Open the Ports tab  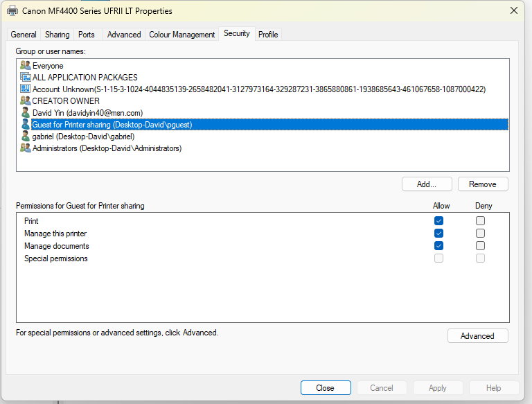(x=87, y=35)
